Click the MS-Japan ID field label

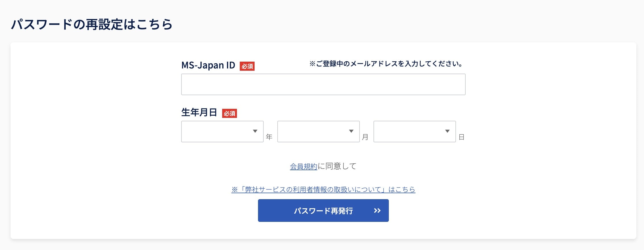point(209,65)
